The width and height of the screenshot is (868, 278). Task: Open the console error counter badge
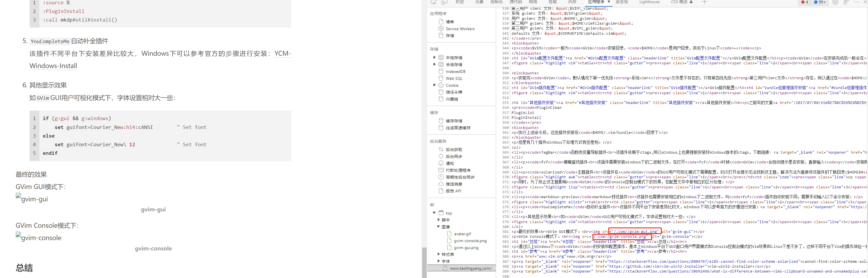[805, 2]
